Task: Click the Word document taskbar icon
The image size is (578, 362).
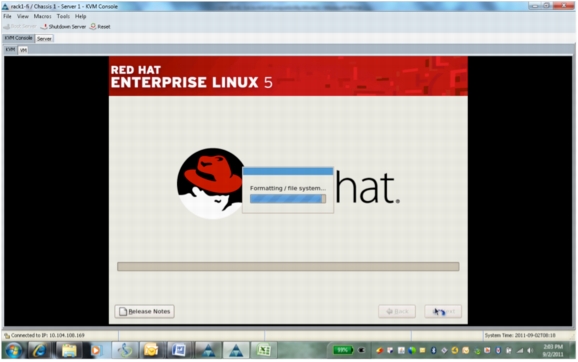Action: coord(179,350)
